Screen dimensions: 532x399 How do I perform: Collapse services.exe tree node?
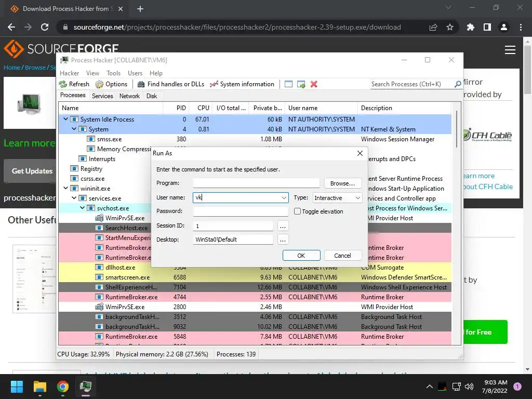[x=74, y=198]
